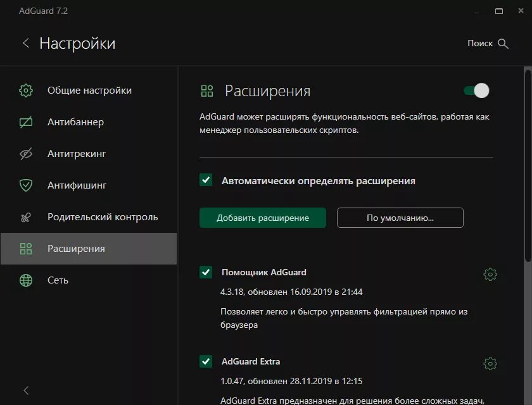Click the vertical scrollbar thumb
Image resolution: width=532 pixels, height=405 pixels.
pos(528,165)
